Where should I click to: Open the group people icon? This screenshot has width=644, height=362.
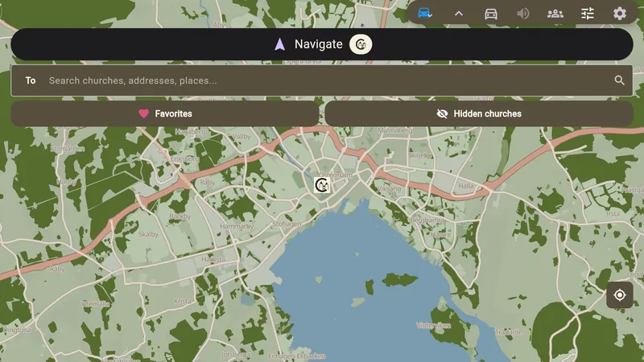[x=555, y=14]
